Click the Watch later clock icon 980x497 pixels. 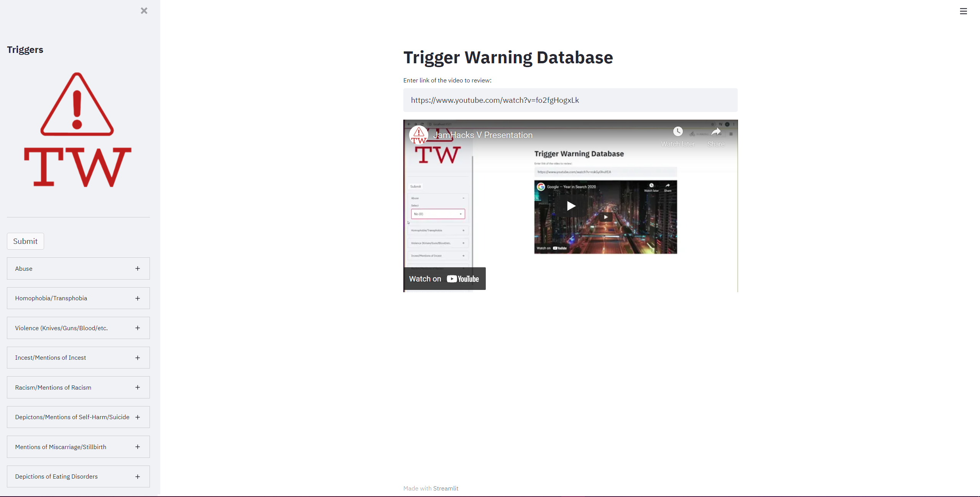[x=677, y=132]
